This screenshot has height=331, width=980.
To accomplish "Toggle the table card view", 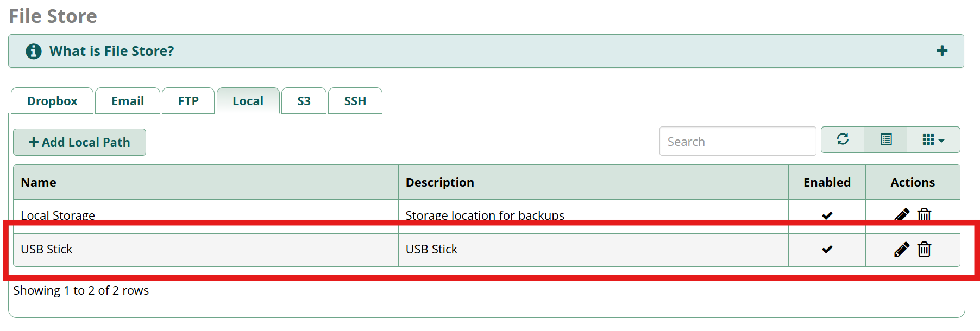I will (x=885, y=140).
